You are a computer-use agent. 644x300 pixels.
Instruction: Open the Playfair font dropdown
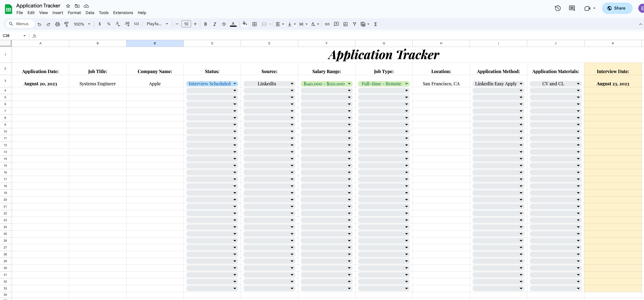[157, 24]
